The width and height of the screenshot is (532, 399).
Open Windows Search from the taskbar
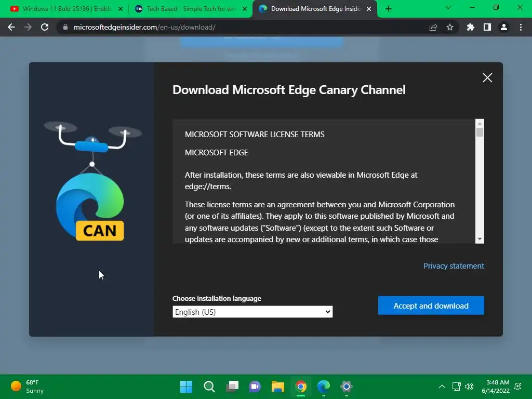tap(209, 387)
